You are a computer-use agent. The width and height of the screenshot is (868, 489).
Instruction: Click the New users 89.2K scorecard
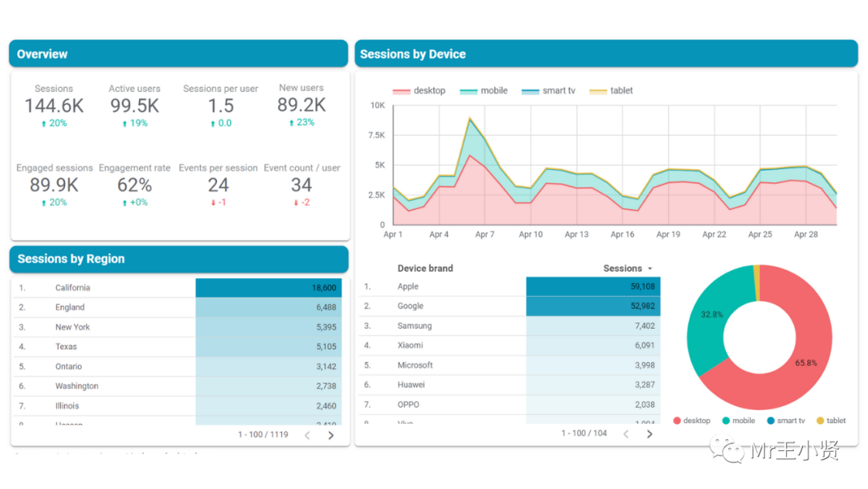coord(301,105)
